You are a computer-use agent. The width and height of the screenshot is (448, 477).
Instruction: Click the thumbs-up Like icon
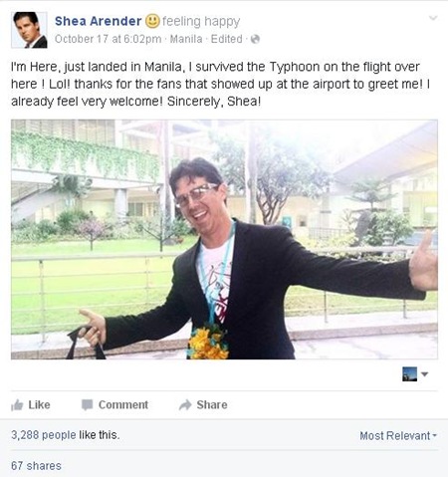tap(17, 405)
